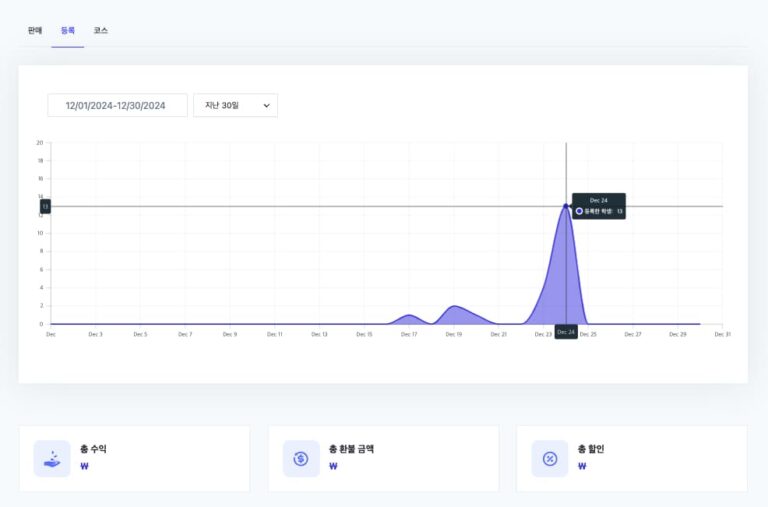Click the Dec 29 x-axis label
Screen dimensions: 768x507
point(677,334)
